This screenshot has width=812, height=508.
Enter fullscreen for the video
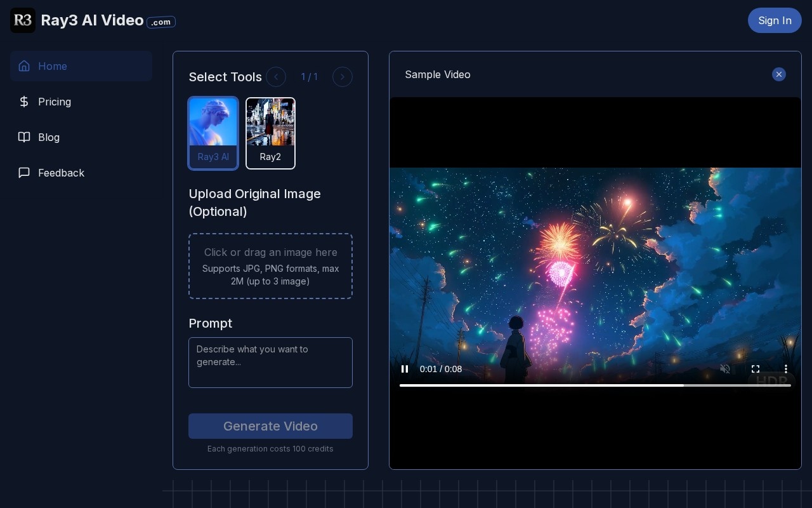[756, 369]
